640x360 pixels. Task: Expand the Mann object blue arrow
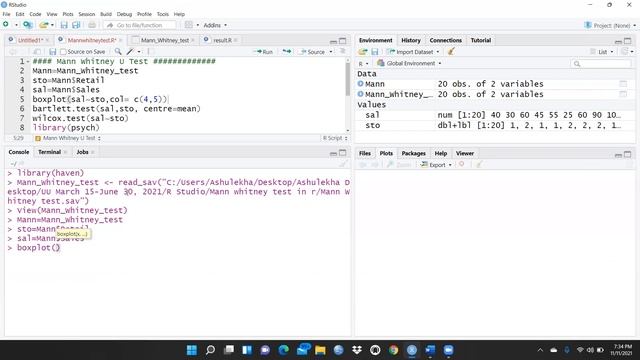tap(360, 84)
